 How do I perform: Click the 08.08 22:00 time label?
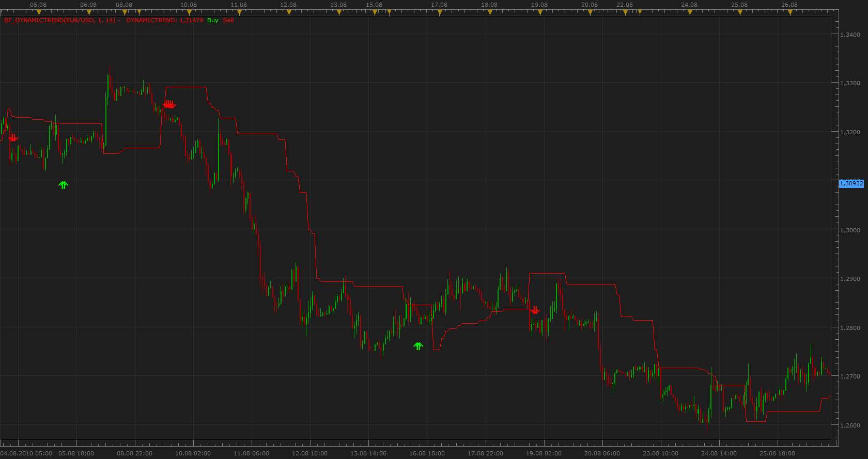pos(135,453)
